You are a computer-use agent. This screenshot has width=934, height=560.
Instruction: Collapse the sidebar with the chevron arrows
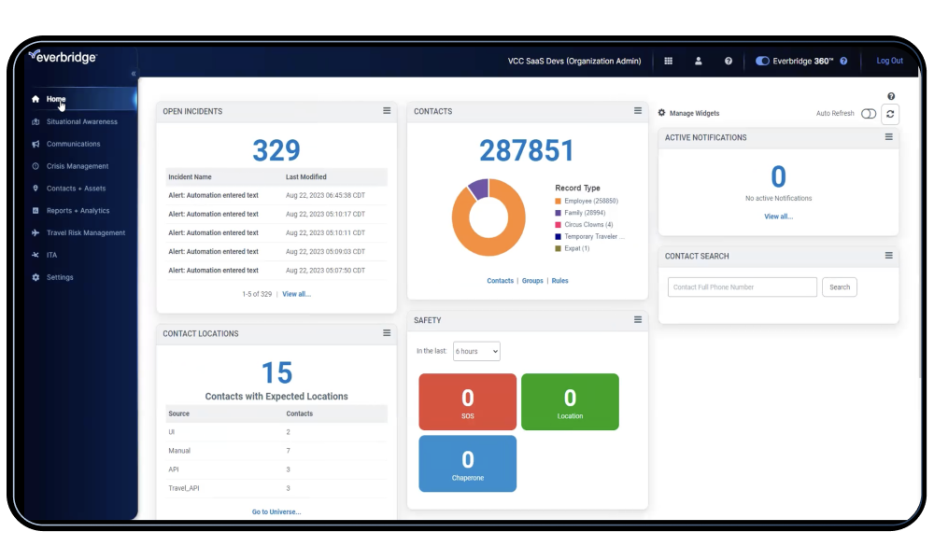pos(133,75)
